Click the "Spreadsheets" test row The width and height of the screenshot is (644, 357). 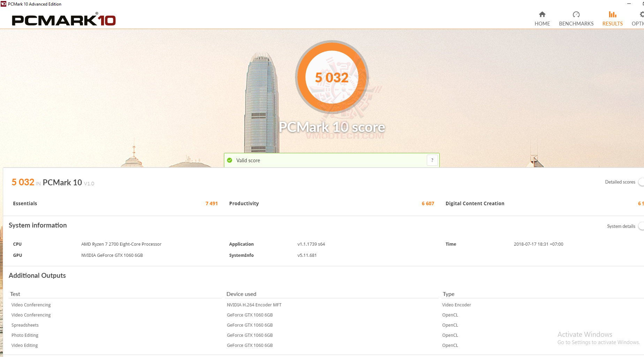(x=25, y=325)
